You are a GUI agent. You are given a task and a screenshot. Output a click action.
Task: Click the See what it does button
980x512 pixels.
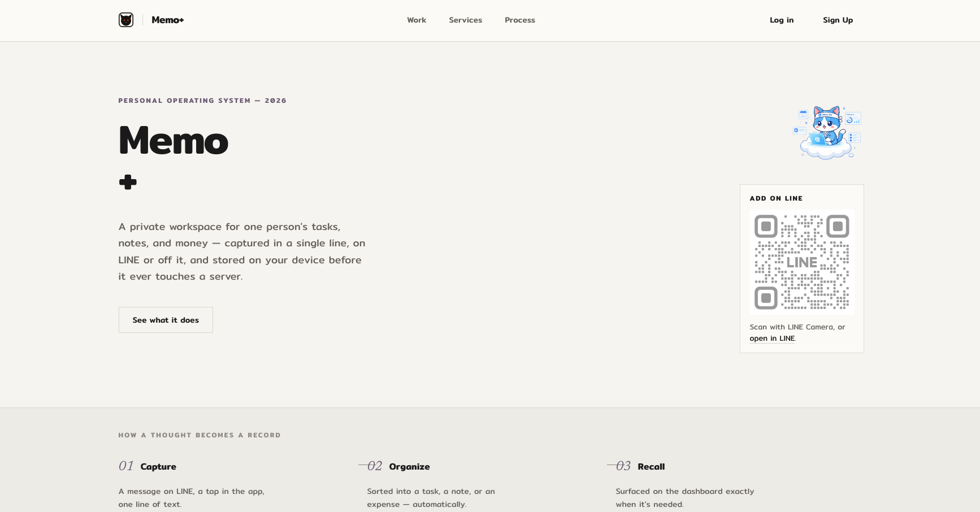tap(166, 320)
